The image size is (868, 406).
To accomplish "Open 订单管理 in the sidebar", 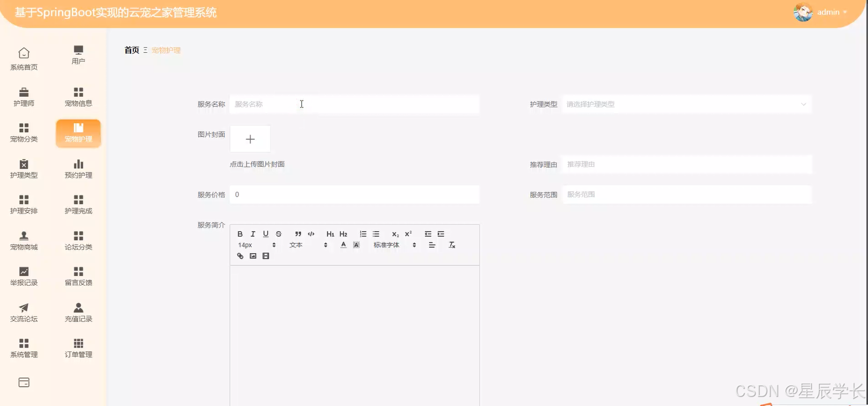I will point(78,349).
